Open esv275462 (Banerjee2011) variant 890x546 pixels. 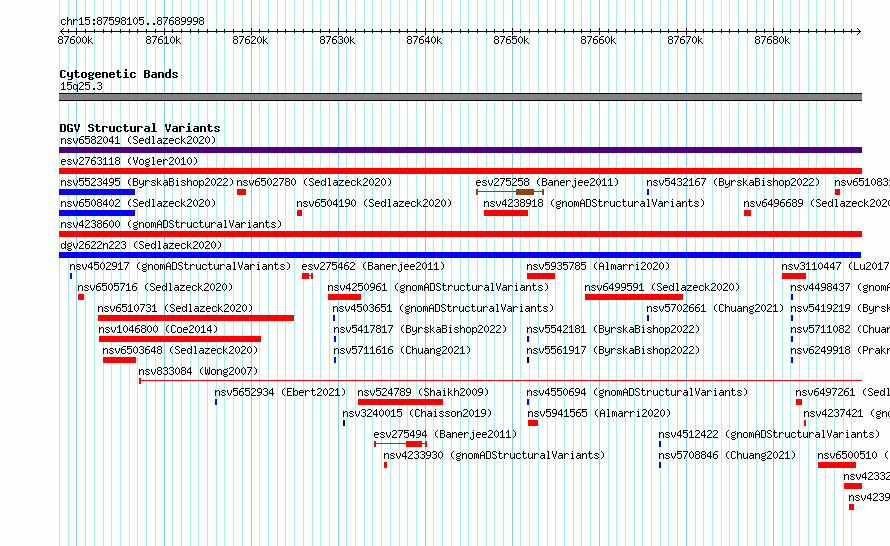[373, 266]
